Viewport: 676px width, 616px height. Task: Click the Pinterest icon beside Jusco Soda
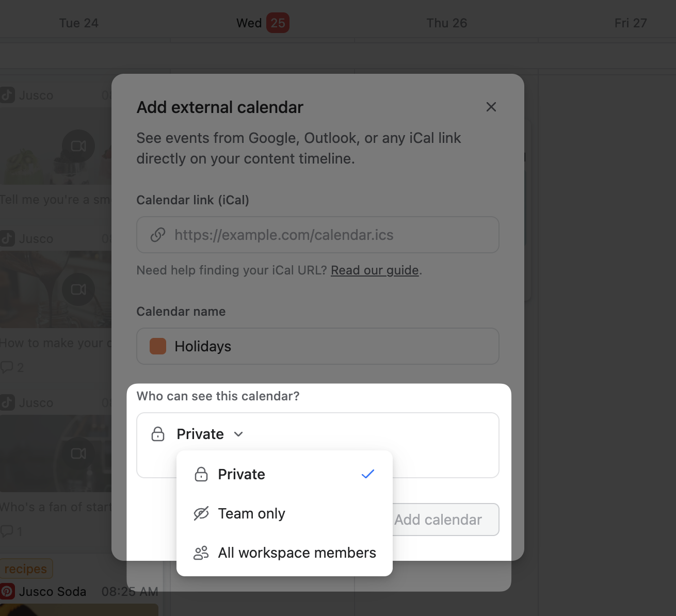click(7, 591)
